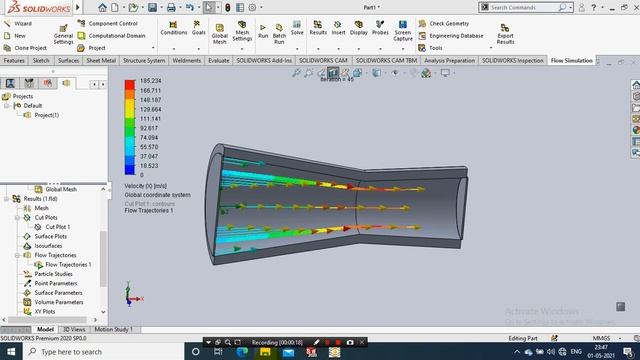Open Mesh Settings
Viewport: 640px width, 360px height.
[x=242, y=31]
